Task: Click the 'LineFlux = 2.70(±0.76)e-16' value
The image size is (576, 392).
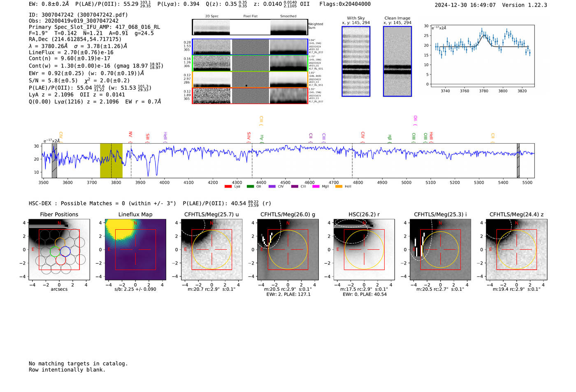Action: click(71, 53)
